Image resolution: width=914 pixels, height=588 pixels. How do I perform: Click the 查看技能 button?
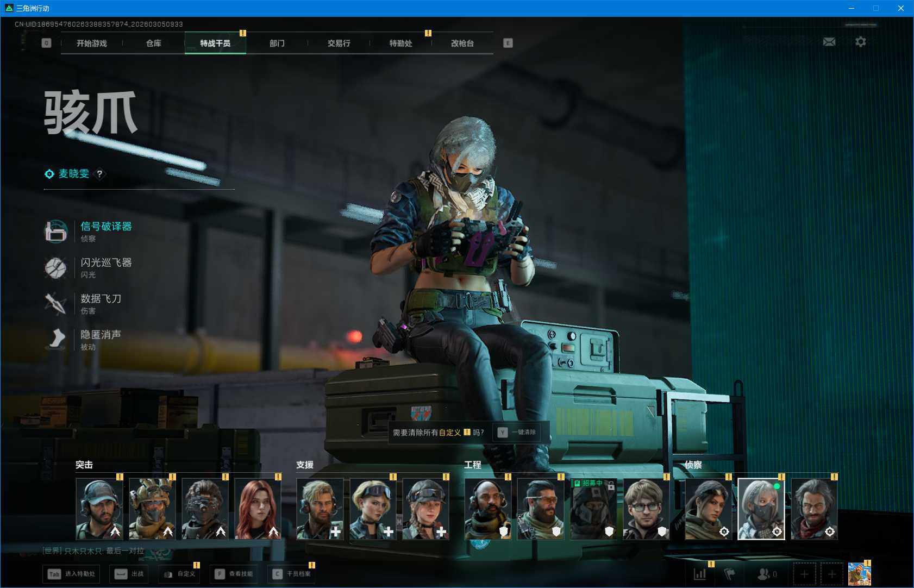pos(235,574)
